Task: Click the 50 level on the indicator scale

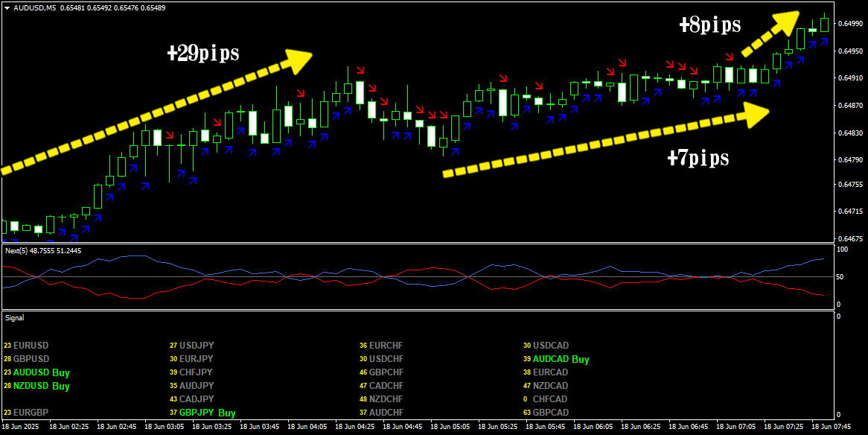Action: tap(840, 277)
